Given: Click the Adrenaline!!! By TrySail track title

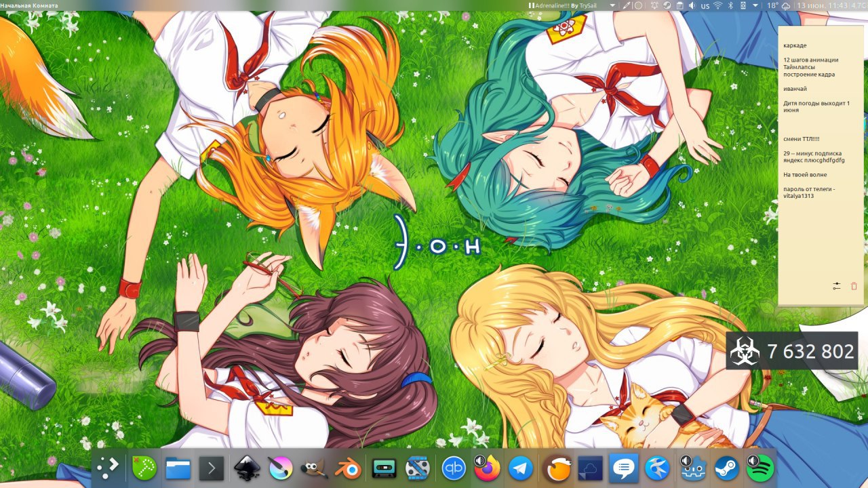Looking at the screenshot, I should point(566,5).
